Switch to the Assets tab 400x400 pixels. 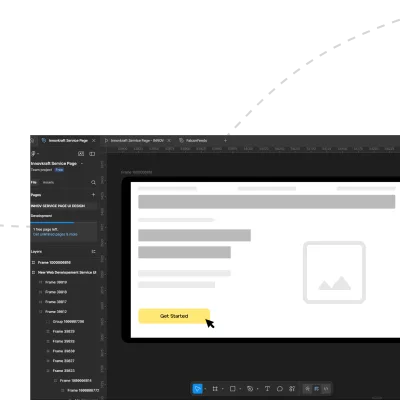(48, 182)
